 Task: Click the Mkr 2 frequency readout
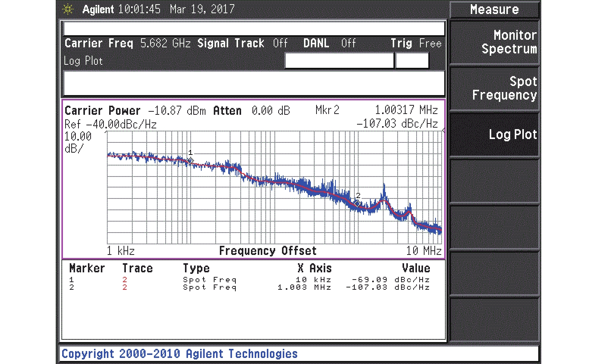406,110
